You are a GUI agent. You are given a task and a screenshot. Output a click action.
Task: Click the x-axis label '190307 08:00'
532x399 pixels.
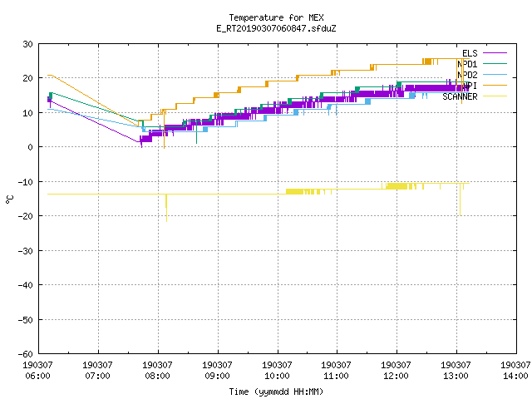(157, 371)
